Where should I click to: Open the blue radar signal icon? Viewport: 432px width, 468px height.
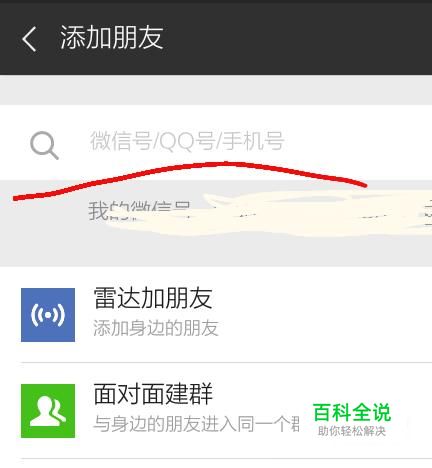click(48, 315)
